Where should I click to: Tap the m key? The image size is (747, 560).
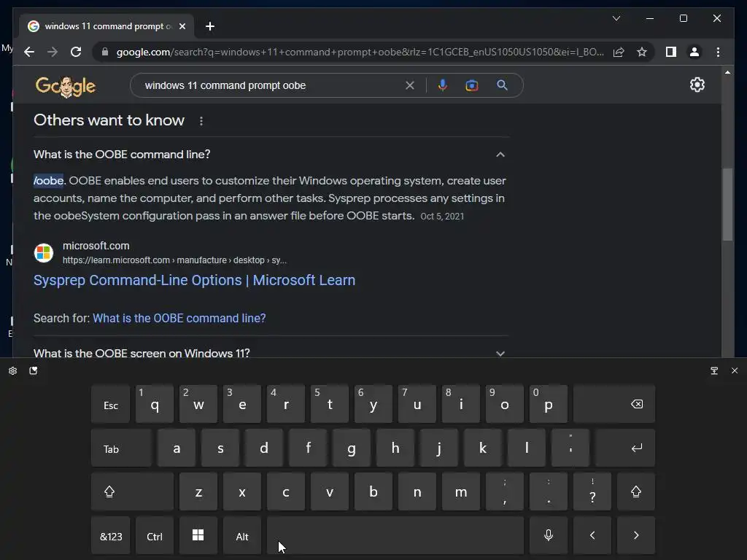461,491
